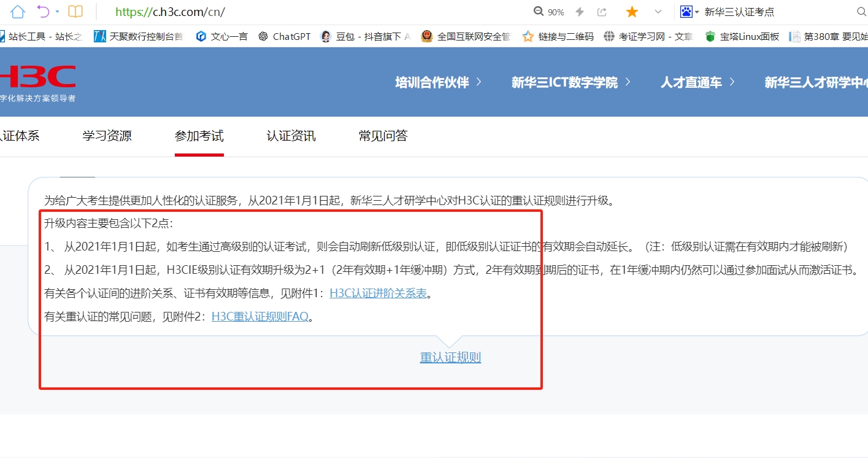The height and width of the screenshot is (458, 868).
Task: Open the 站长工具 bookmark
Action: click(40, 37)
